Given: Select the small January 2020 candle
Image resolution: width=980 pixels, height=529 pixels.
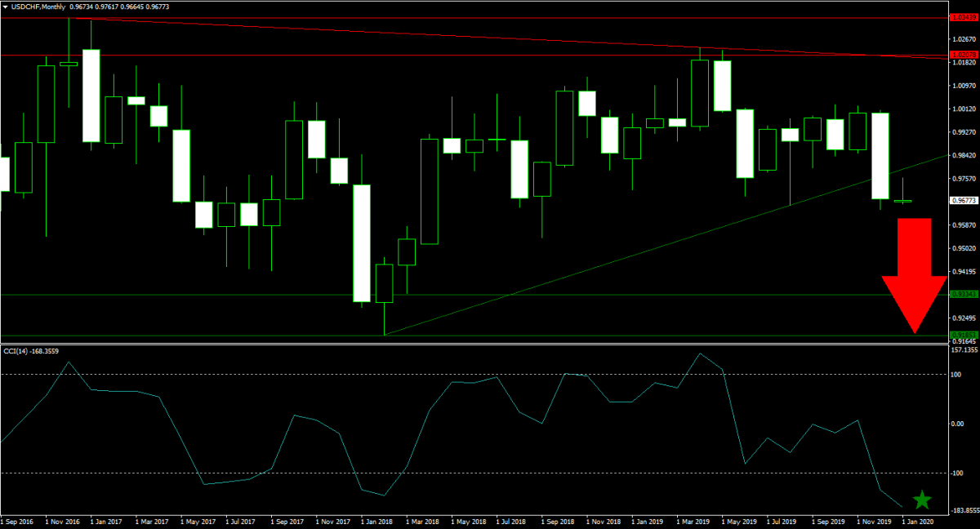Looking at the screenshot, I should (x=902, y=200).
